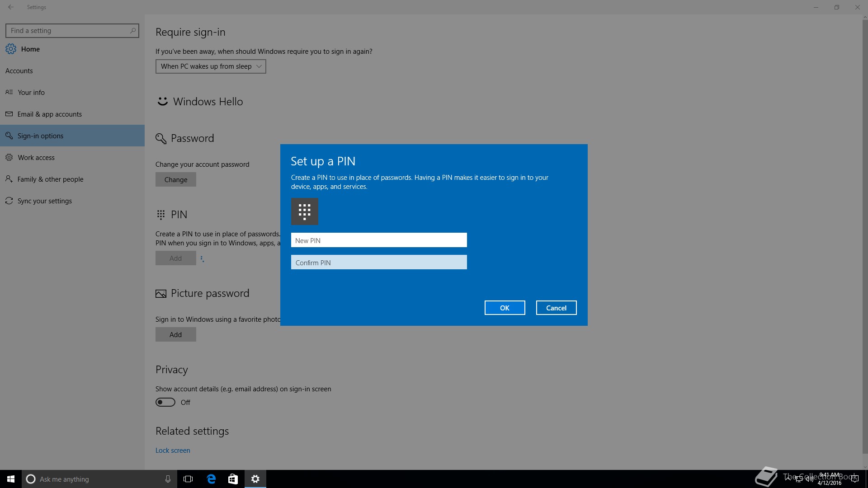
Task: Open the Action Center notification icon
Action: 854,479
